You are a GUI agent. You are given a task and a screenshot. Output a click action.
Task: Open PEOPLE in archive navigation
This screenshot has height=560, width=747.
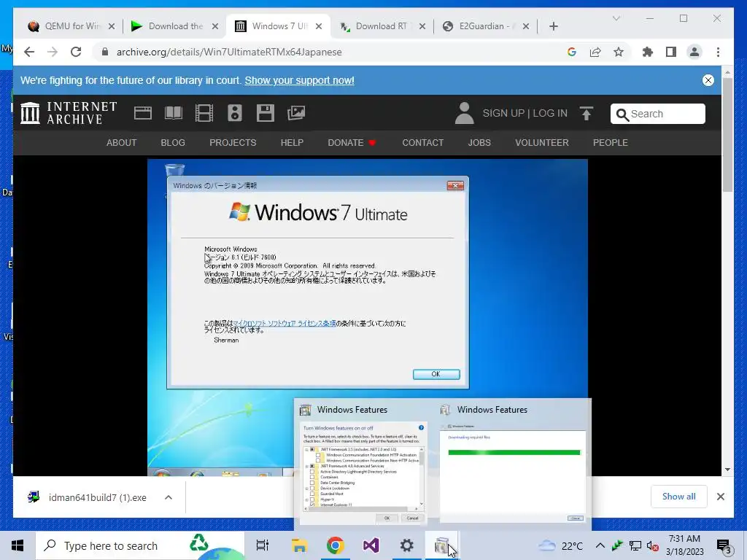coord(611,143)
